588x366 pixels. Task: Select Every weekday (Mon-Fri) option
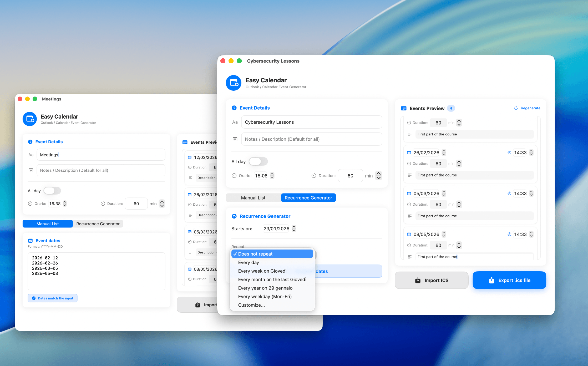pyautogui.click(x=272, y=297)
